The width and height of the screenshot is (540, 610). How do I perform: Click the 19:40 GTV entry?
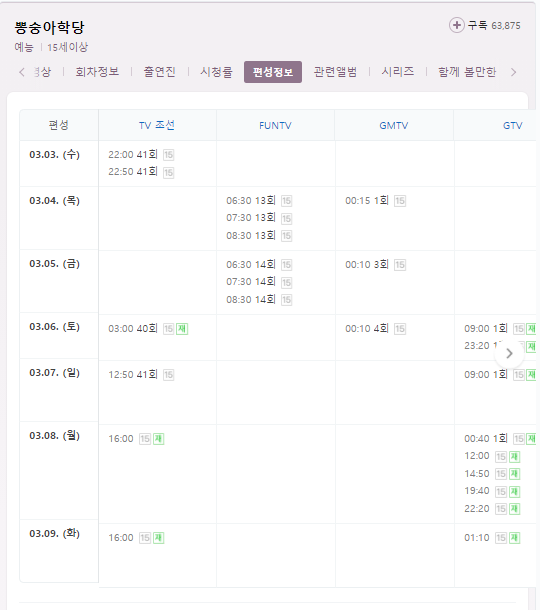click(x=477, y=491)
